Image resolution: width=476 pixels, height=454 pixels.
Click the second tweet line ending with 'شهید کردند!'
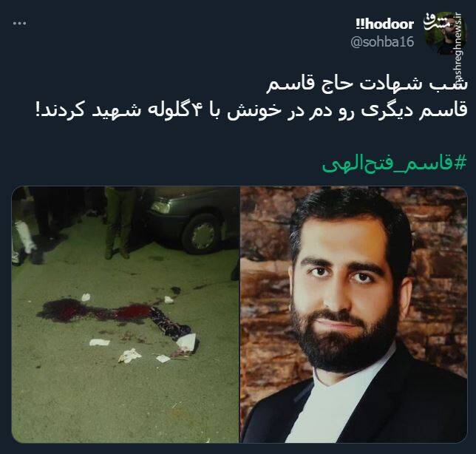coord(251,110)
